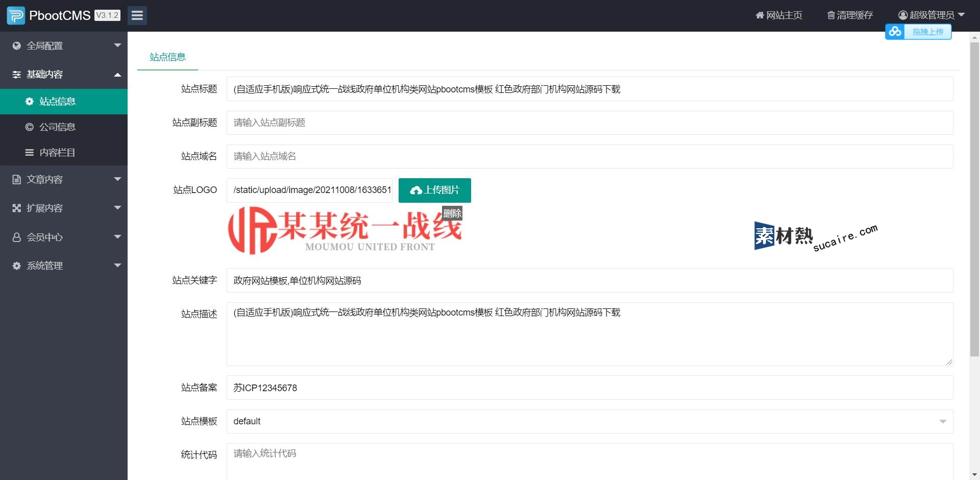Screen dimensions: 980x480
Task: Click the 系统管理 gear icon
Action: (x=17, y=266)
